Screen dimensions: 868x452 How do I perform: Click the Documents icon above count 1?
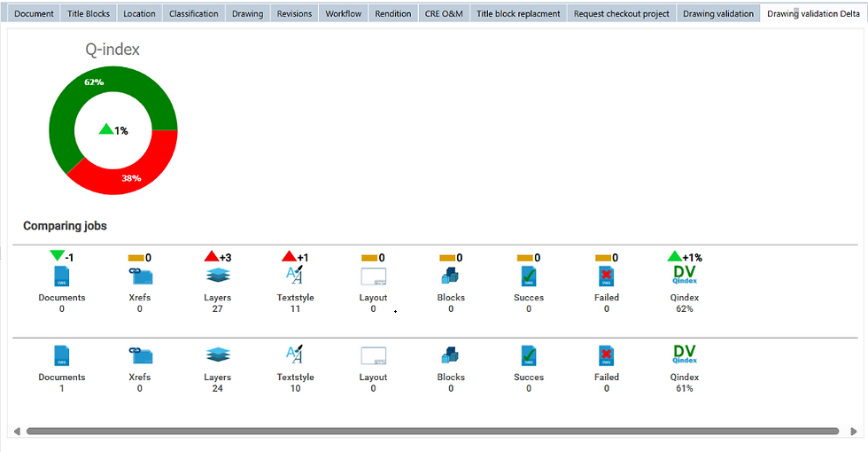point(62,355)
